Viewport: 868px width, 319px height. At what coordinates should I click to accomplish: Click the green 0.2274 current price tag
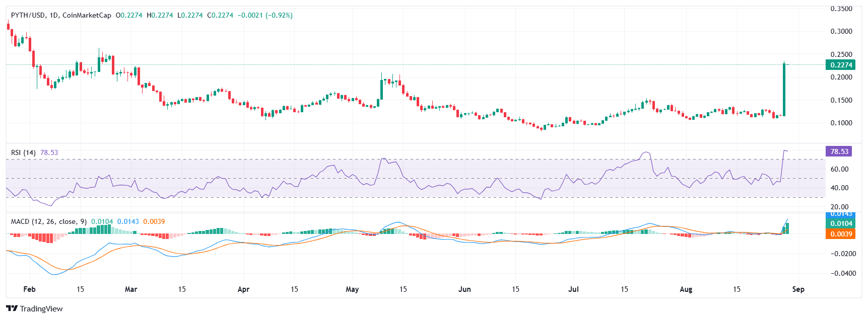840,65
